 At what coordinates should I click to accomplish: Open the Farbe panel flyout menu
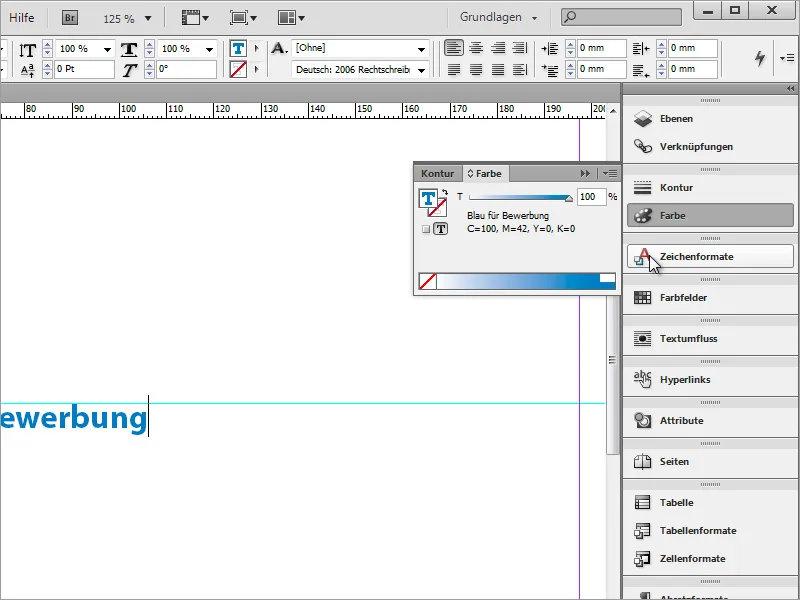610,173
